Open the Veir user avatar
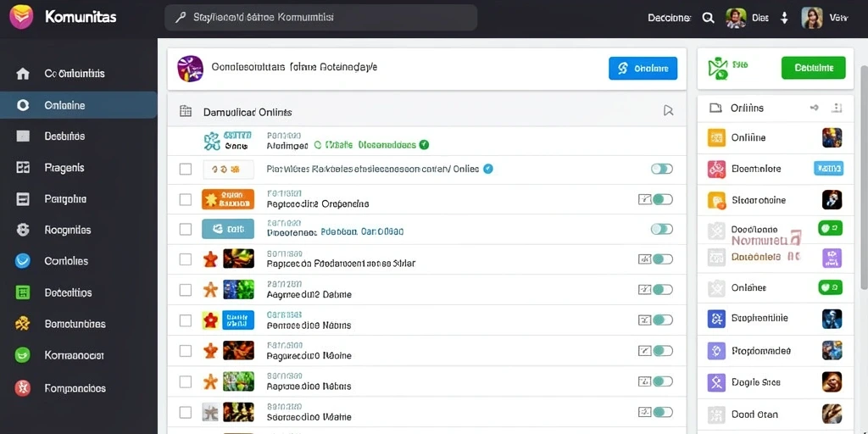The width and height of the screenshot is (868, 434). tap(812, 18)
